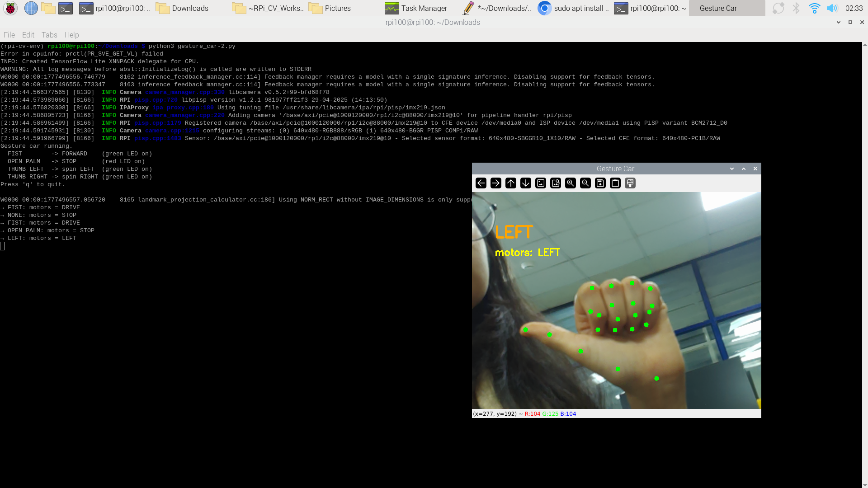Open the File menu in the terminal

point(9,35)
